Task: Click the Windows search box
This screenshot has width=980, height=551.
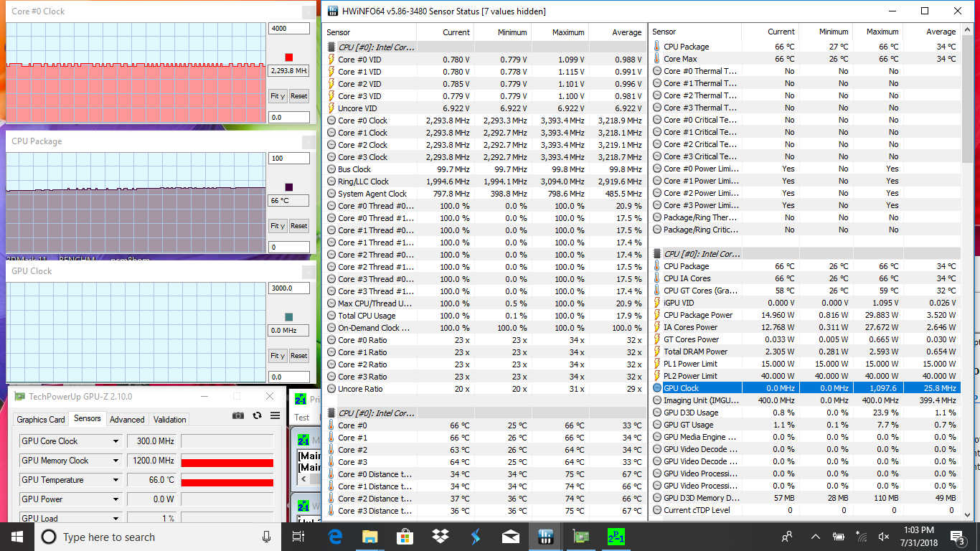Action: point(156,537)
